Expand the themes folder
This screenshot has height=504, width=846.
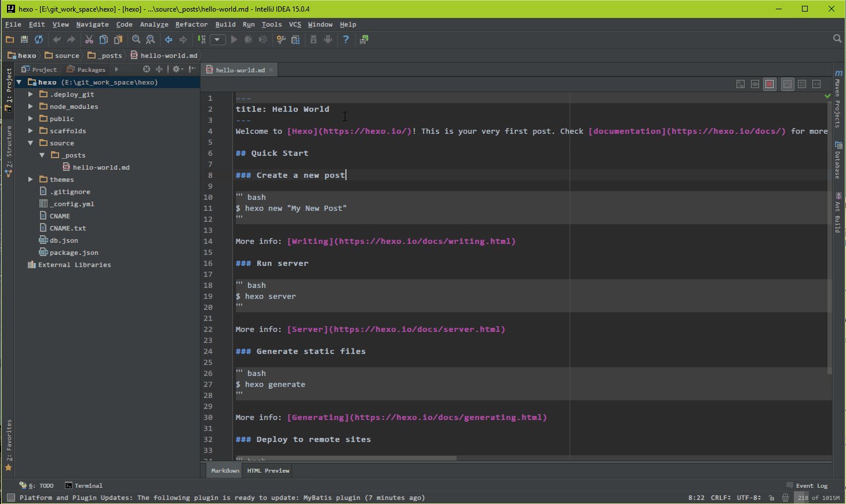[31, 179]
